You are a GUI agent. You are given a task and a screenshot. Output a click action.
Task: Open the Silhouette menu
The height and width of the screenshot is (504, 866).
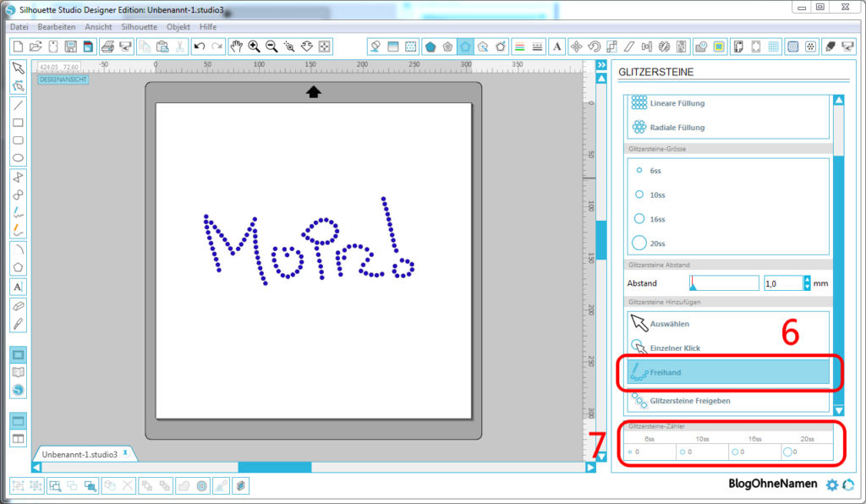coord(139,27)
